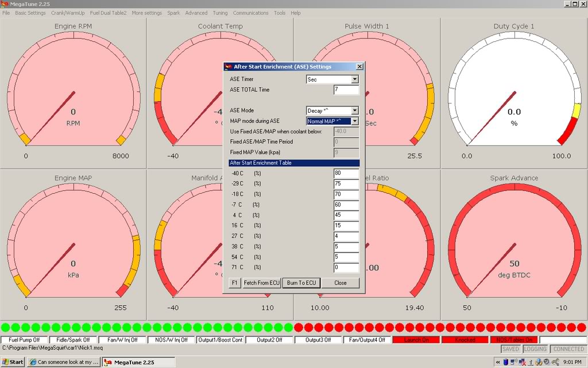Click the Output1/Boost Cont indicator
Image resolution: width=588 pixels, height=368 pixels.
point(220,340)
